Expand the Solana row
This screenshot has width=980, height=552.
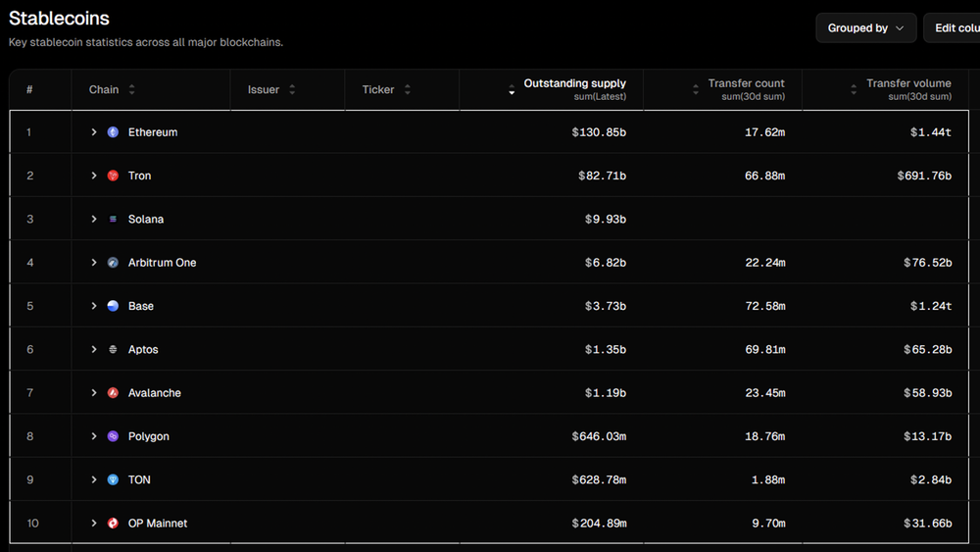pyautogui.click(x=94, y=219)
